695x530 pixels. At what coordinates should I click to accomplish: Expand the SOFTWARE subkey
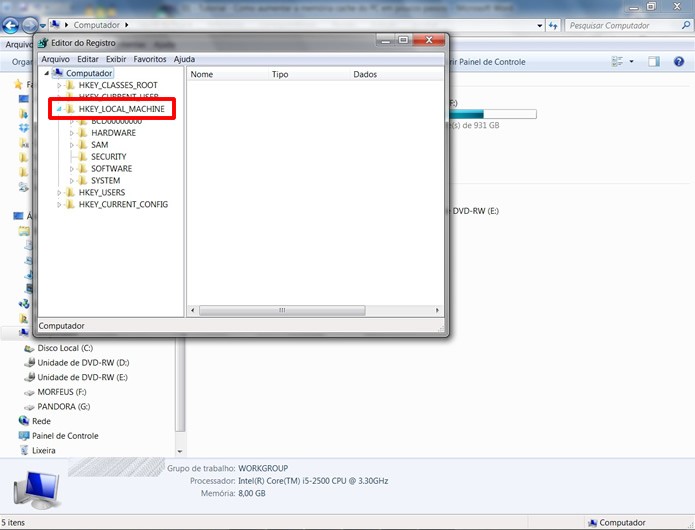click(x=71, y=169)
